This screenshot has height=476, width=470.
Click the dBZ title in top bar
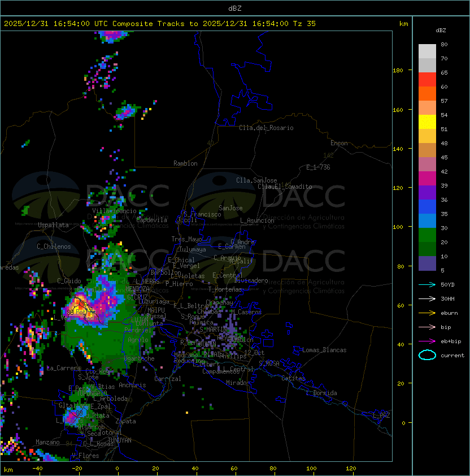pos(235,8)
